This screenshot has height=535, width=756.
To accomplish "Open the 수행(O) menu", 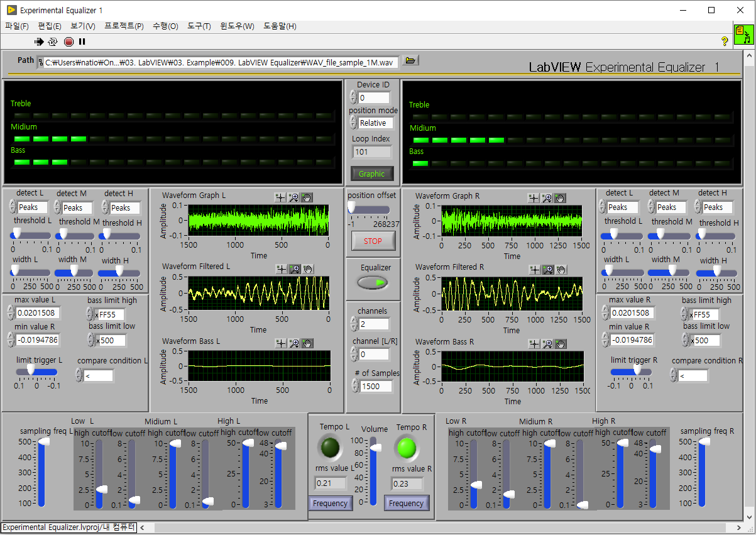I will [x=165, y=26].
